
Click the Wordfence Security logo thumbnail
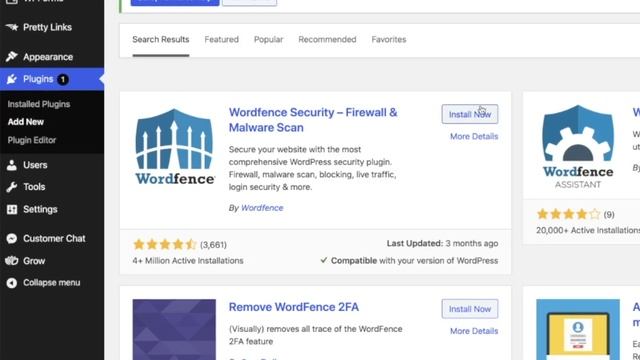coord(174,147)
